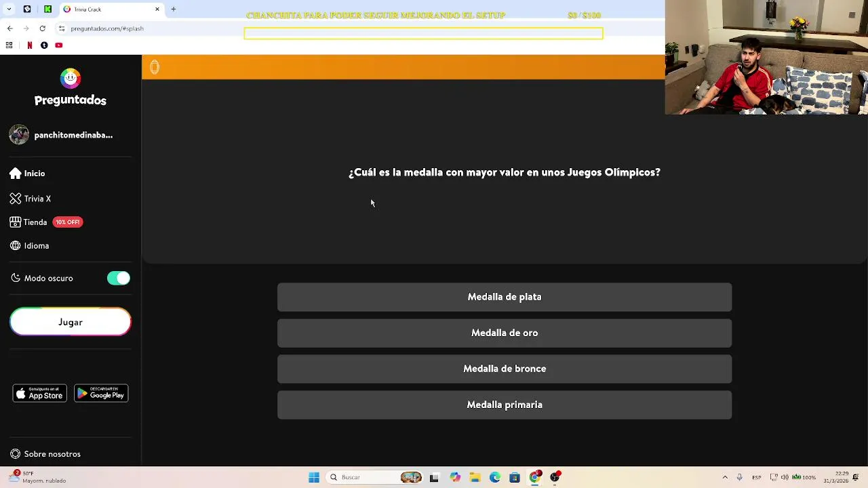The width and height of the screenshot is (868, 488).
Task: Open the Tumblr bookmark icon
Action: tap(44, 45)
